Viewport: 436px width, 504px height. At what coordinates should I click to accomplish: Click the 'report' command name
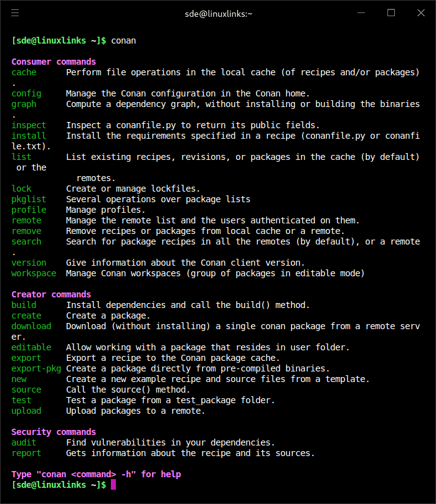[26, 453]
